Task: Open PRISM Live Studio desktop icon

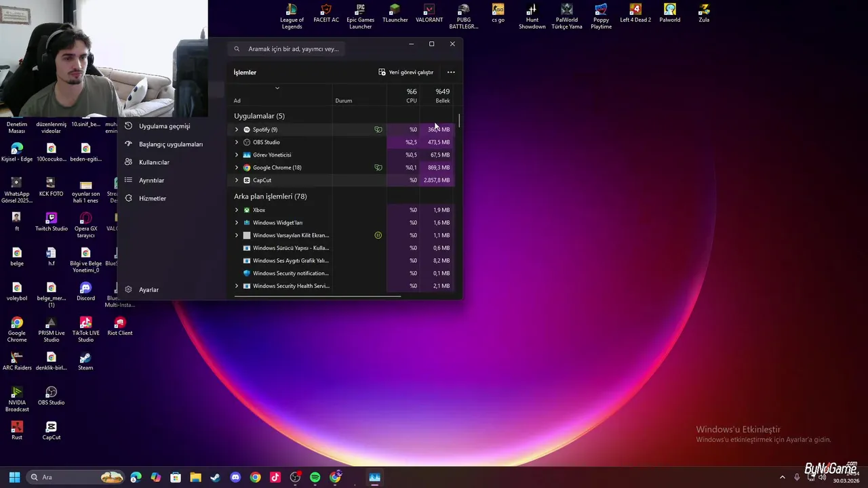Action: click(52, 329)
